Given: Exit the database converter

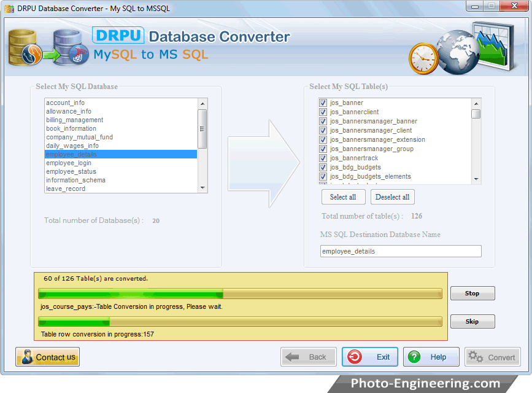Looking at the screenshot, I should (370, 357).
